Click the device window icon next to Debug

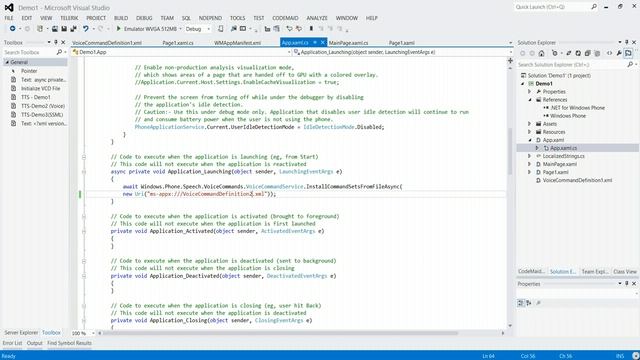[x=220, y=29]
